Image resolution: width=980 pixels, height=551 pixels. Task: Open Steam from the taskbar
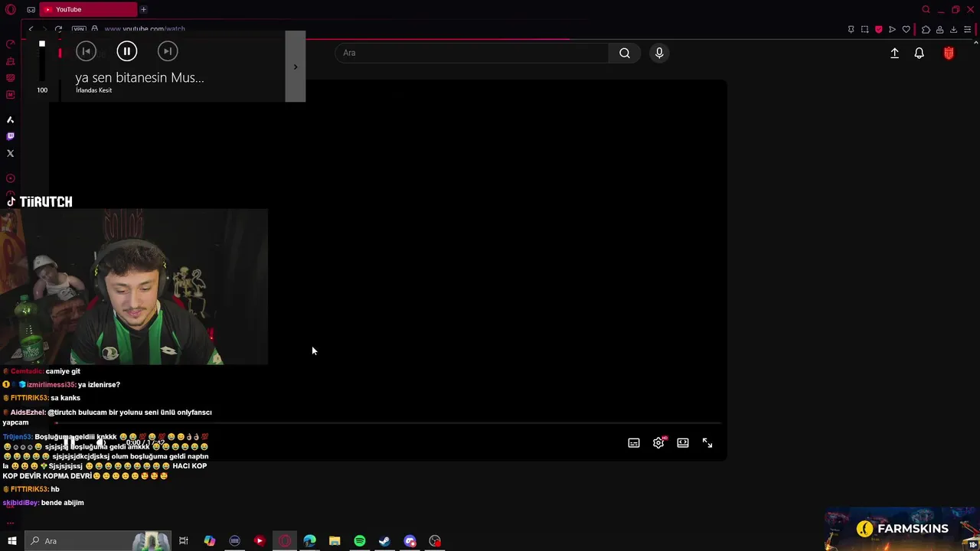(384, 541)
